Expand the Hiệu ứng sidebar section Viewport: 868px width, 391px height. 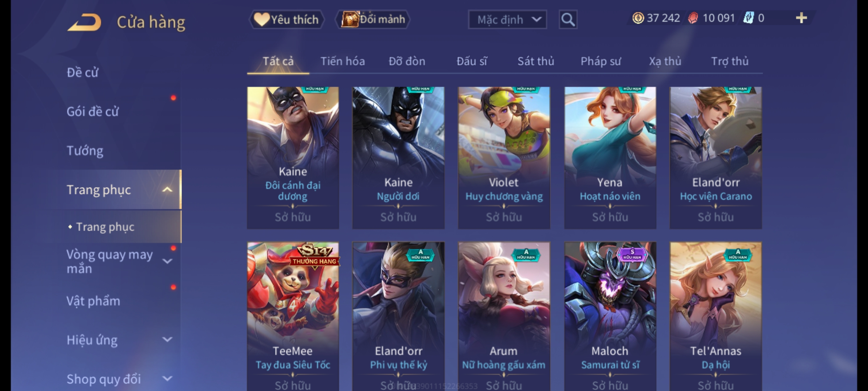(x=167, y=340)
